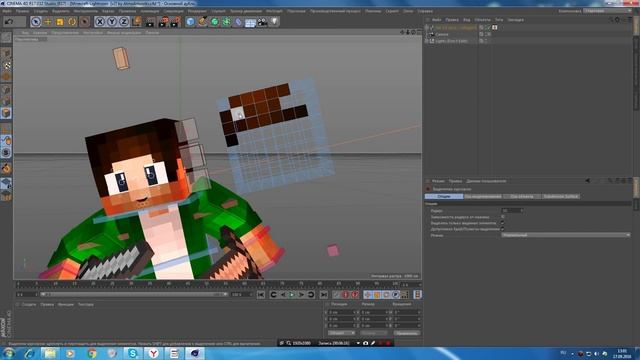Select the Scale tool
The image size is (640, 360).
(60, 22)
